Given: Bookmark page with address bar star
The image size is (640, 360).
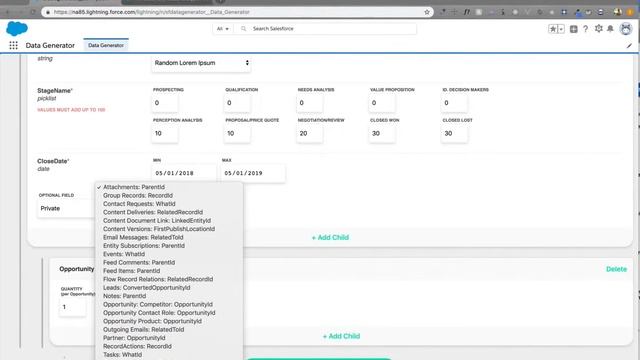Looking at the screenshot, I should [x=427, y=12].
